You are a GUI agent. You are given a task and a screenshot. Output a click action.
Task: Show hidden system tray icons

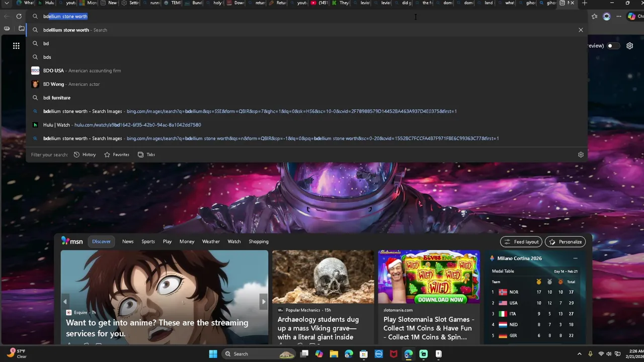(579, 354)
